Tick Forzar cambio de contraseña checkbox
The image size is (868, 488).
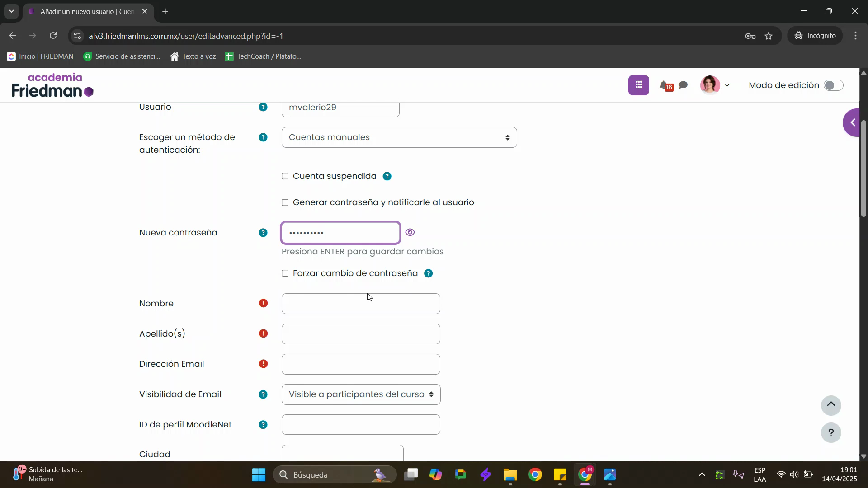click(285, 273)
